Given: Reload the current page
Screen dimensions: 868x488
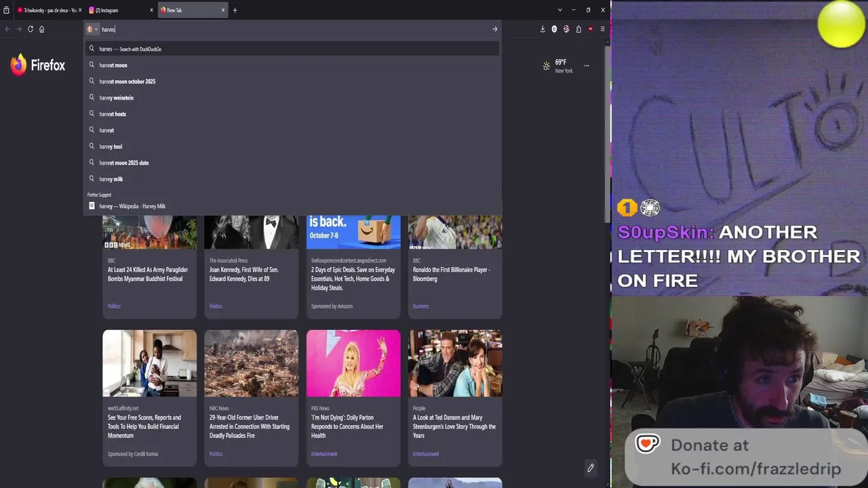Looking at the screenshot, I should point(31,29).
